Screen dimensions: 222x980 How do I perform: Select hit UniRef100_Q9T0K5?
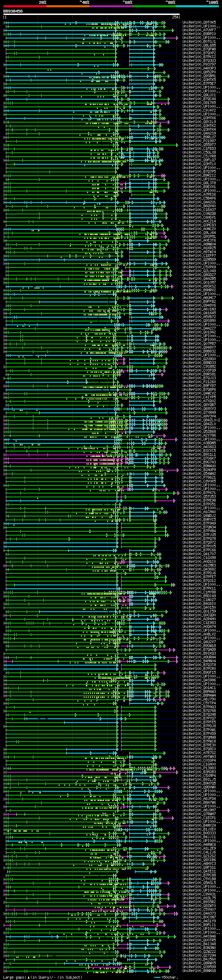199,23
